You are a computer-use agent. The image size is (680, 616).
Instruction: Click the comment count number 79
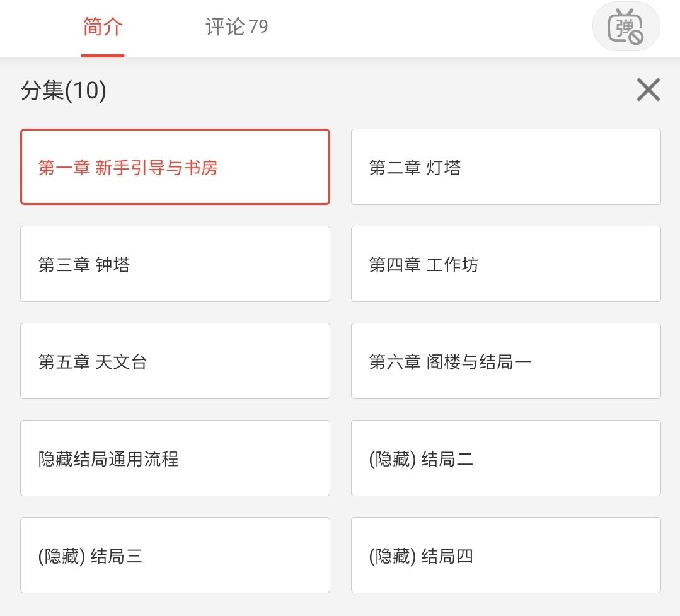(x=258, y=27)
